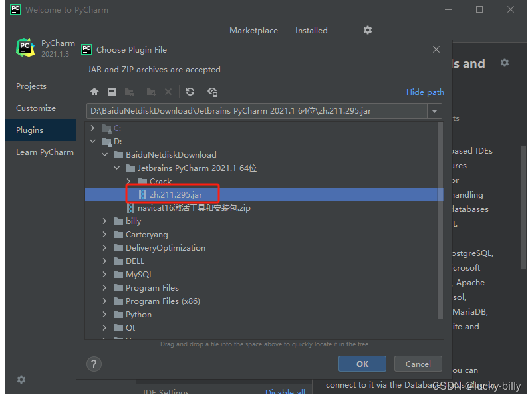
Task: Expand the DeliveryOptimization folder
Action: 104,247
